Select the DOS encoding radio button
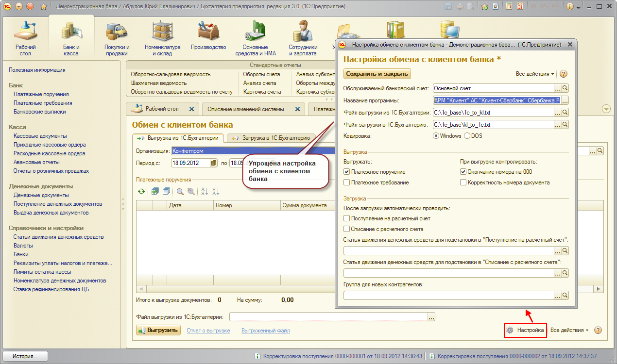This screenshot has height=364, width=617. coord(467,136)
